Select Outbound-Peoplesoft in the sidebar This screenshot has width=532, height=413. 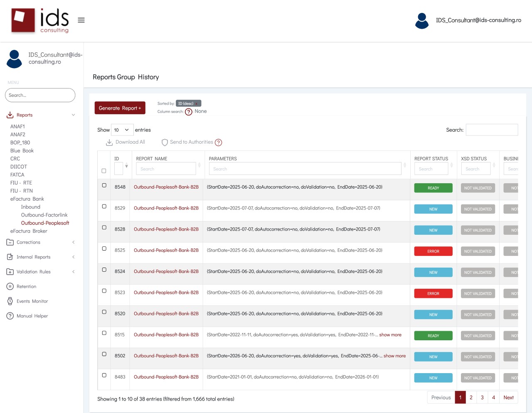click(45, 223)
